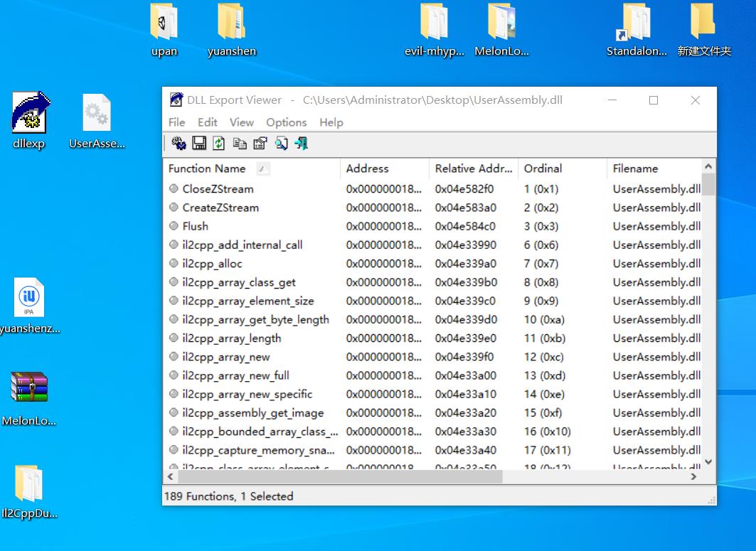Open the Find dialog with magnifier icon
This screenshot has width=756, height=551.
pos(281,143)
